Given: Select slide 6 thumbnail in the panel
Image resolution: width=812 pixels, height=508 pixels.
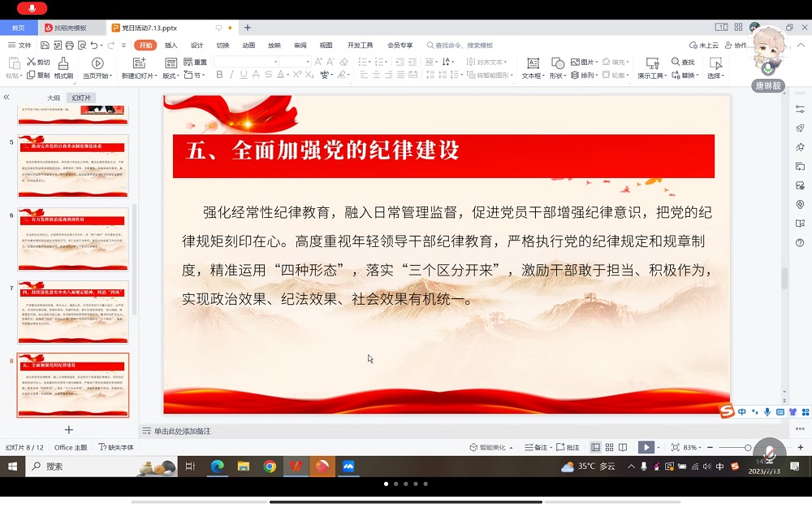Looking at the screenshot, I should pos(73,240).
